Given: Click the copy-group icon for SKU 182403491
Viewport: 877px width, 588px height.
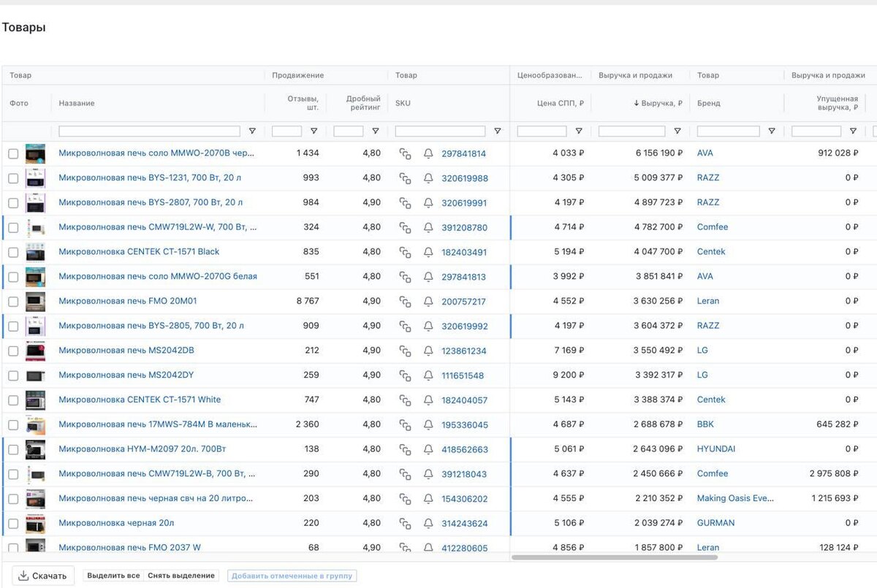Looking at the screenshot, I should (405, 252).
